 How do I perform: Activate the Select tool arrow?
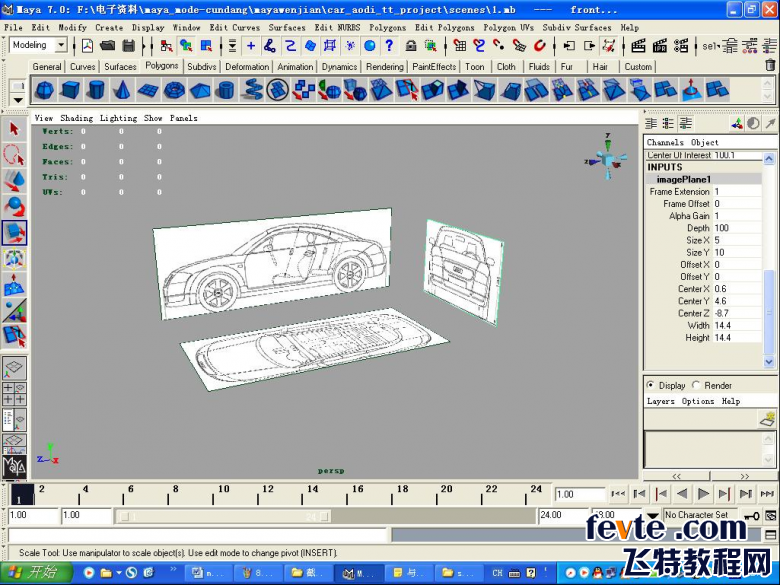pyautogui.click(x=14, y=129)
